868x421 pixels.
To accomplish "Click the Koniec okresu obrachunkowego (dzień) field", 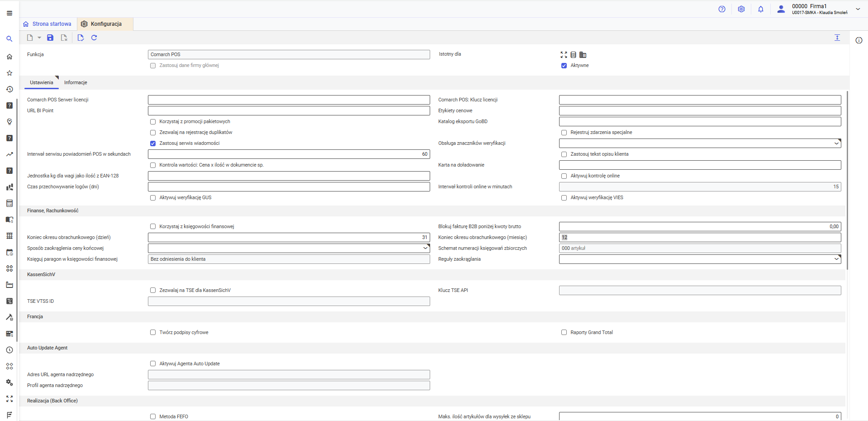I will pos(289,237).
